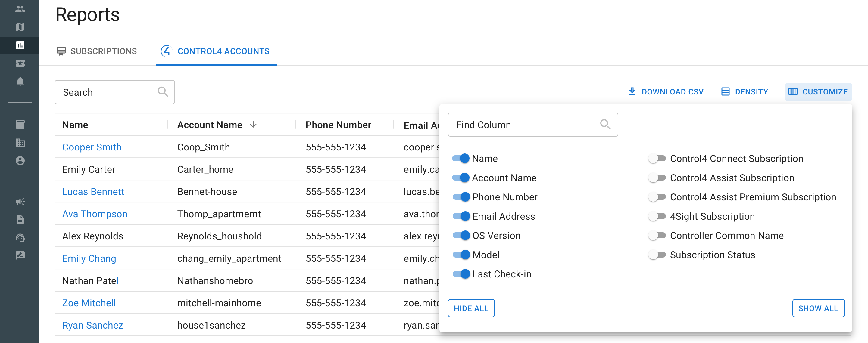The height and width of the screenshot is (343, 868).
Task: Open the star ticket icon in the sidebar
Action: [20, 63]
